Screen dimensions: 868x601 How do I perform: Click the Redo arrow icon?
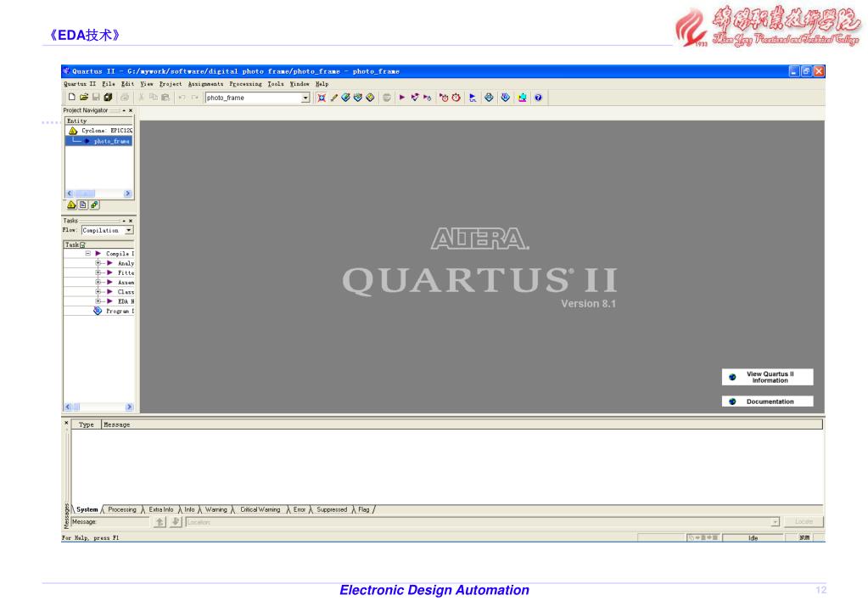pyautogui.click(x=194, y=98)
